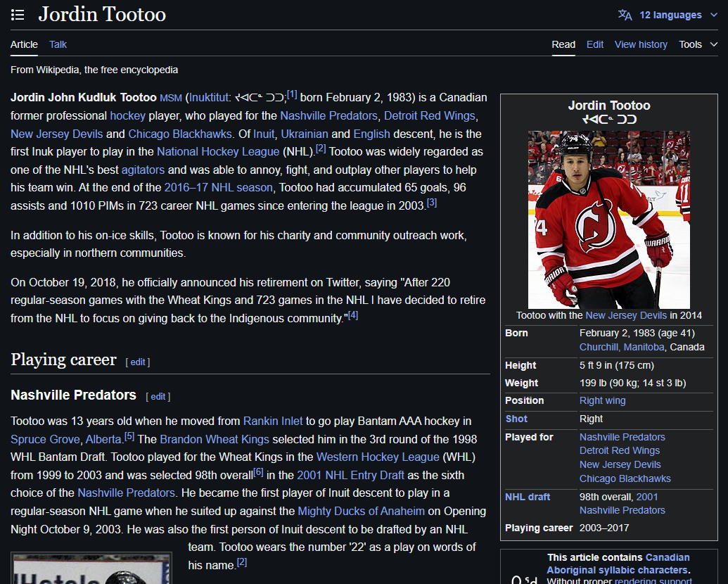The width and height of the screenshot is (728, 584).
Task: Switch to the Article tab
Action: [24, 44]
